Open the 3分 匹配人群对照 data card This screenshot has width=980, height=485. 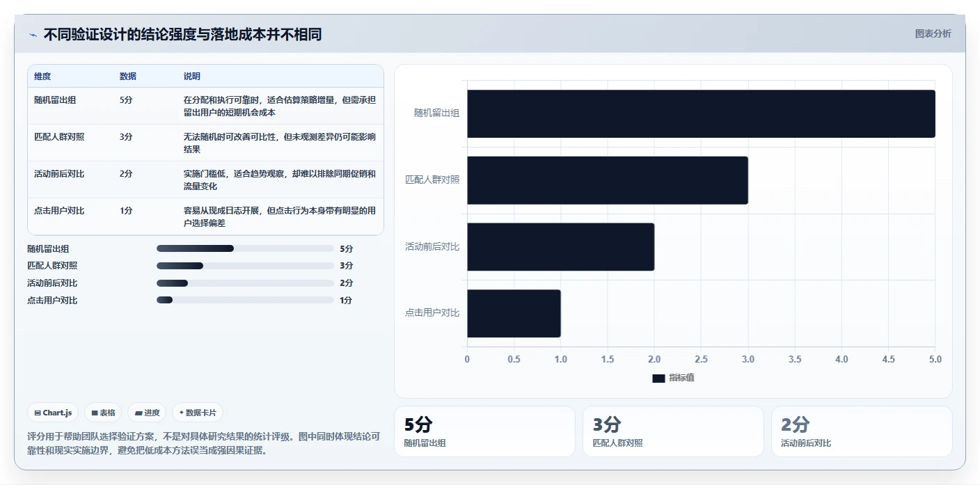pos(673,431)
